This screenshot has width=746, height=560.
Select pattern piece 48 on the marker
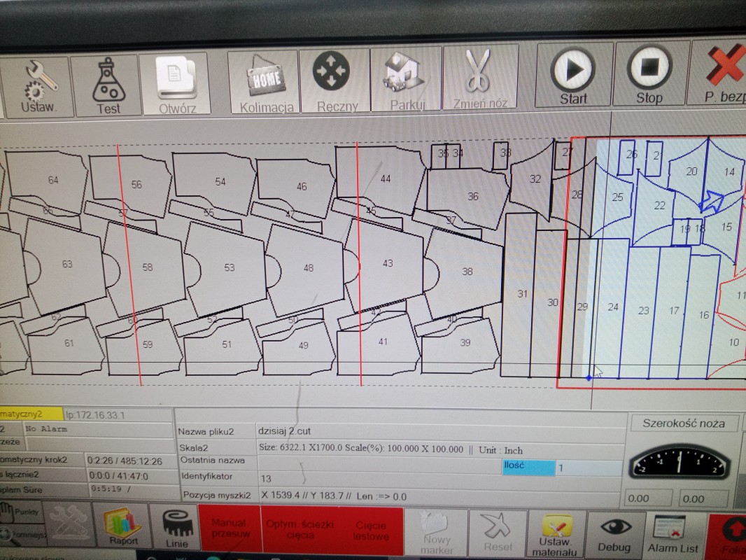pyautogui.click(x=309, y=268)
